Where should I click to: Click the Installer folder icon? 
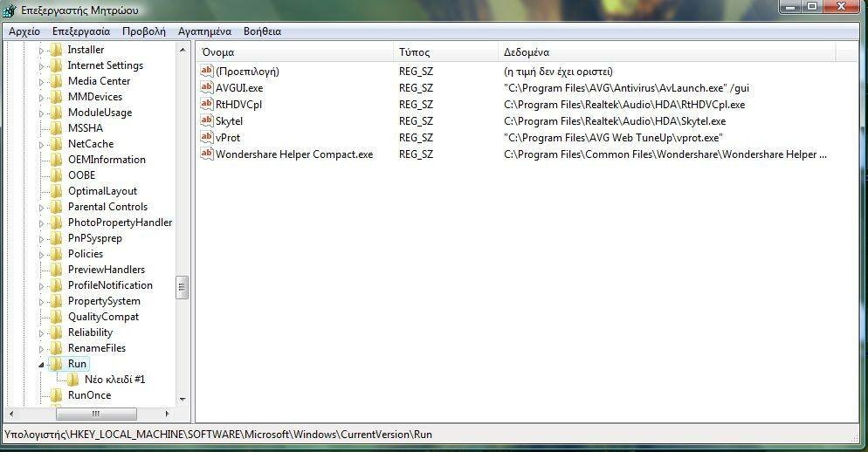click(56, 50)
